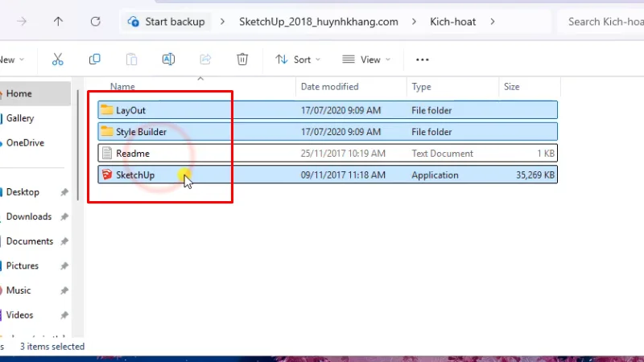Click the Share icon in toolbar
The width and height of the screenshot is (644, 362).
205,60
